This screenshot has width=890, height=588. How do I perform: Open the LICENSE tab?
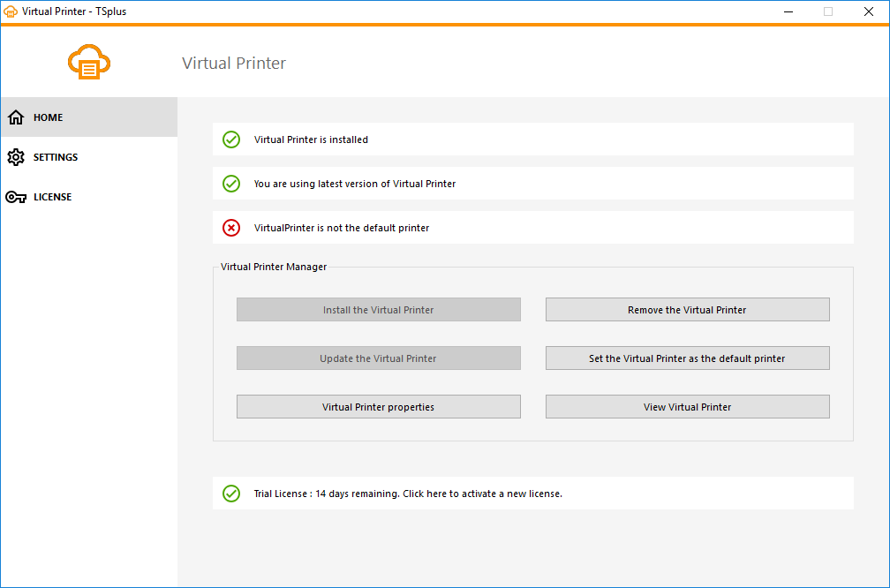[x=51, y=196]
